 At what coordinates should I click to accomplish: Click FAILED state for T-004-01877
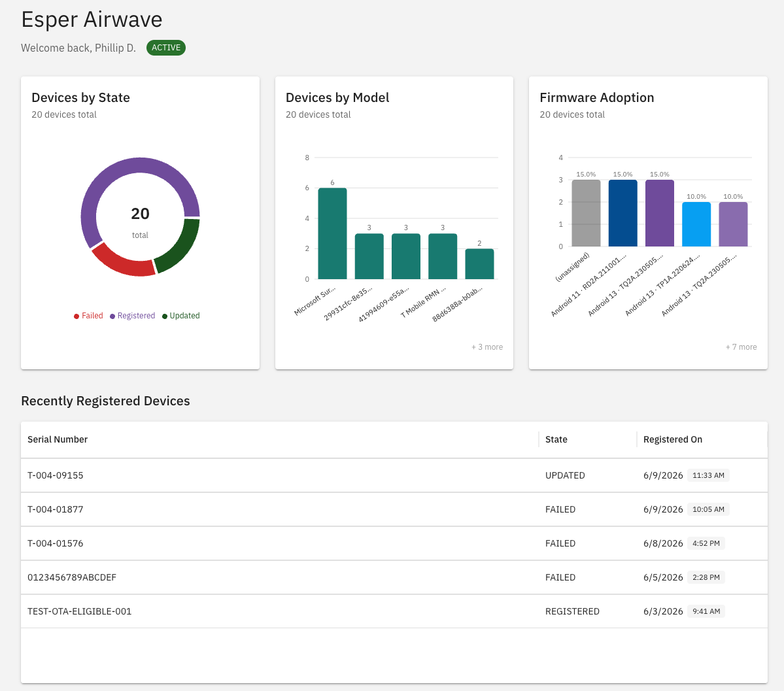click(560, 509)
